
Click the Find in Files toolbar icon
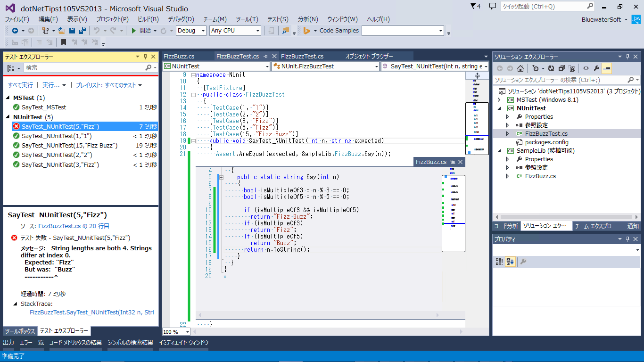pyautogui.click(x=286, y=31)
